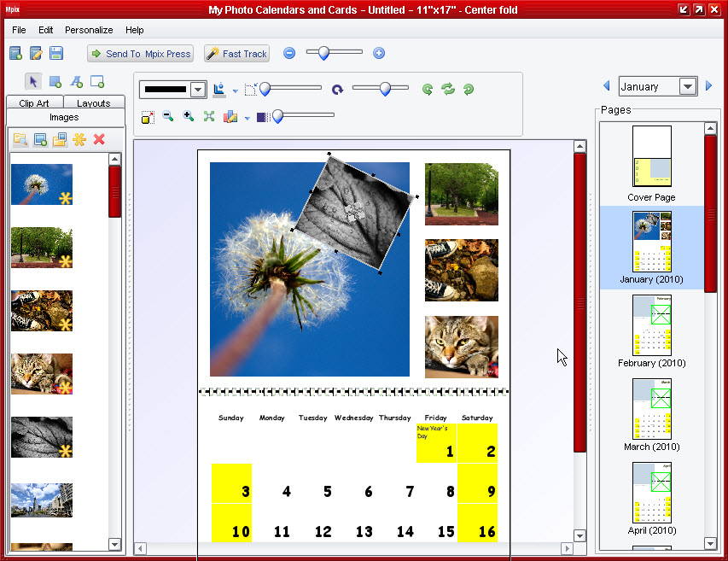Open the January month dropdown
This screenshot has width=728, height=561.
pos(688,86)
